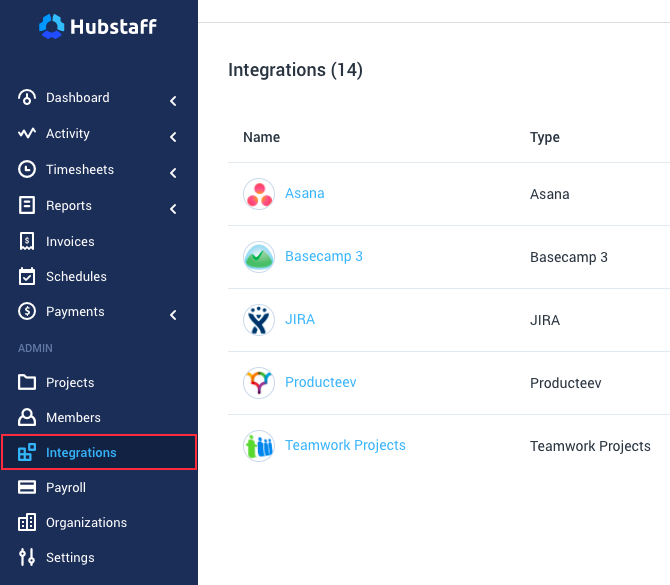
Task: Expand the Timesheets menu chevron
Action: (x=173, y=173)
